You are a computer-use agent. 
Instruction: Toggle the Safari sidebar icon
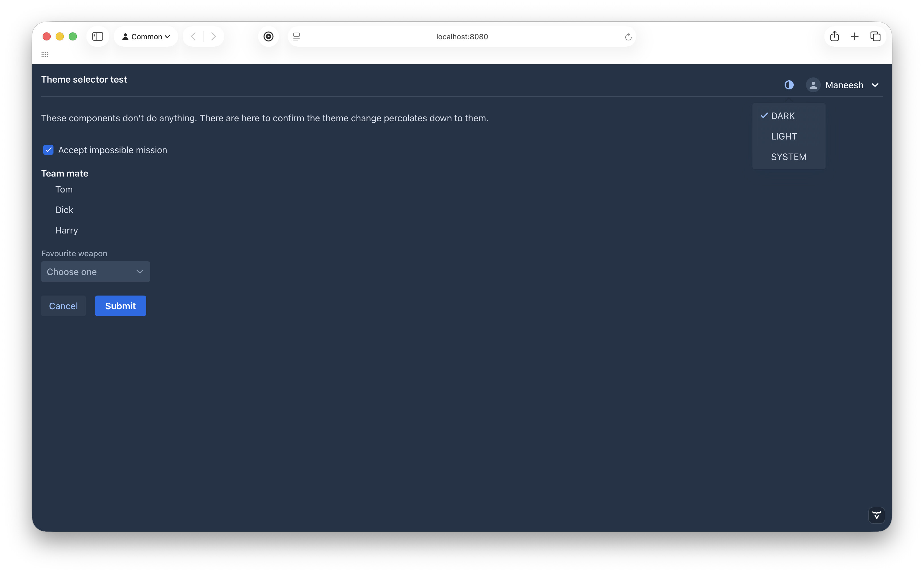click(98, 36)
